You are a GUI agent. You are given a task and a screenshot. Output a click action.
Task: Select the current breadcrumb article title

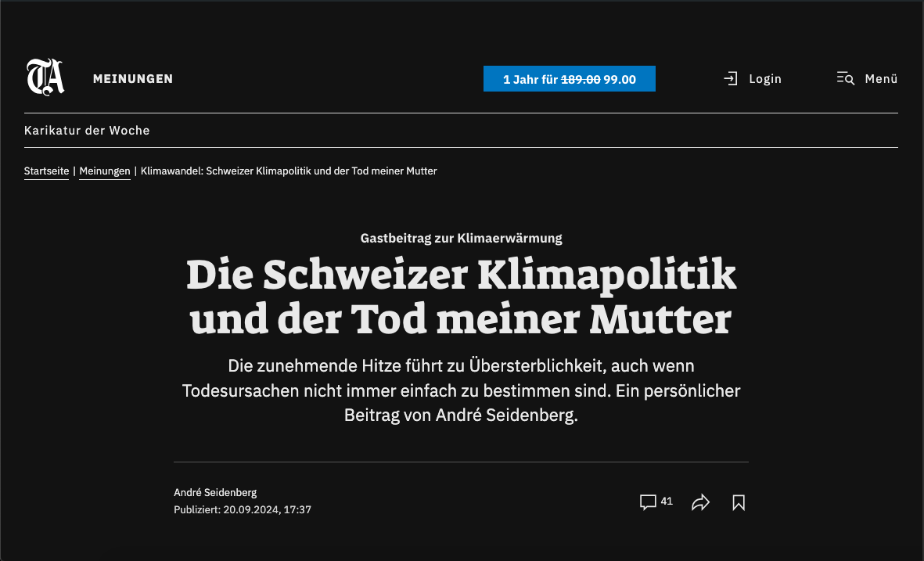289,171
